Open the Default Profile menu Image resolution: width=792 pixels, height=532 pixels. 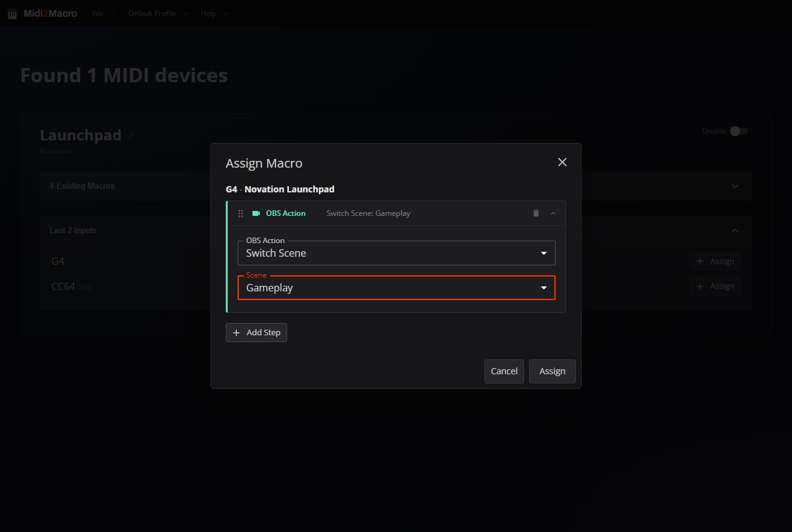(x=158, y=14)
